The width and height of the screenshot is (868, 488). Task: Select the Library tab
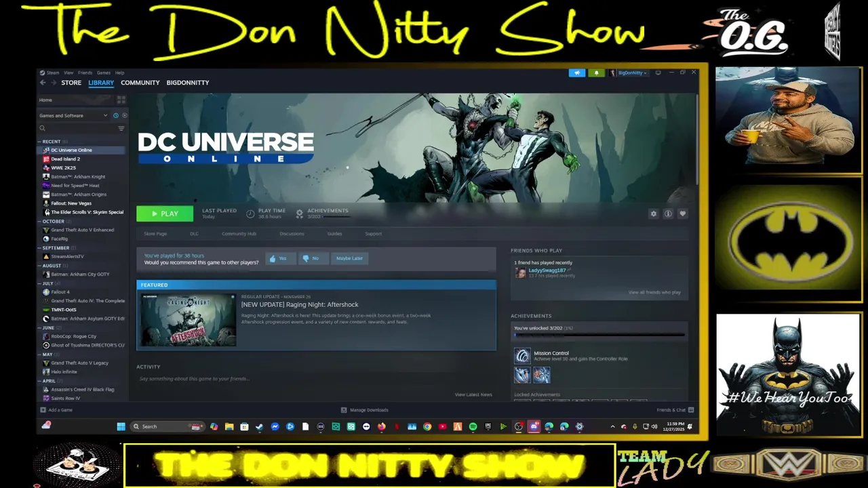point(101,83)
